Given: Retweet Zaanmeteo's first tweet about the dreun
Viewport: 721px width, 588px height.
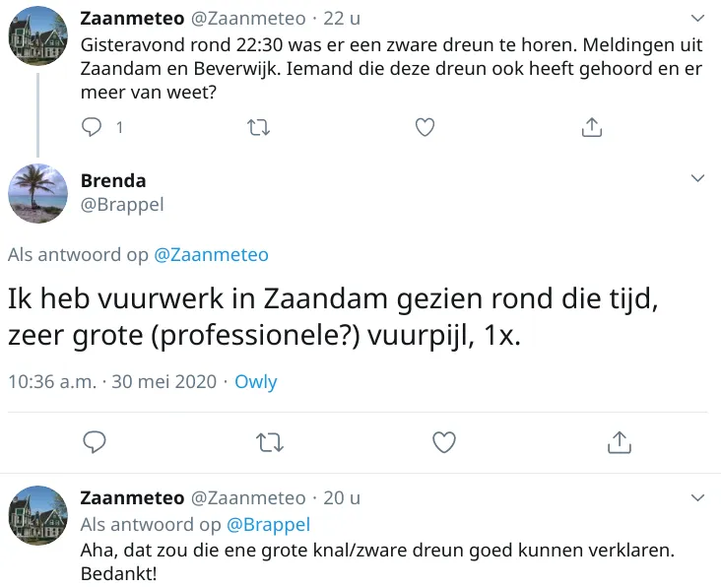Looking at the screenshot, I should (258, 127).
